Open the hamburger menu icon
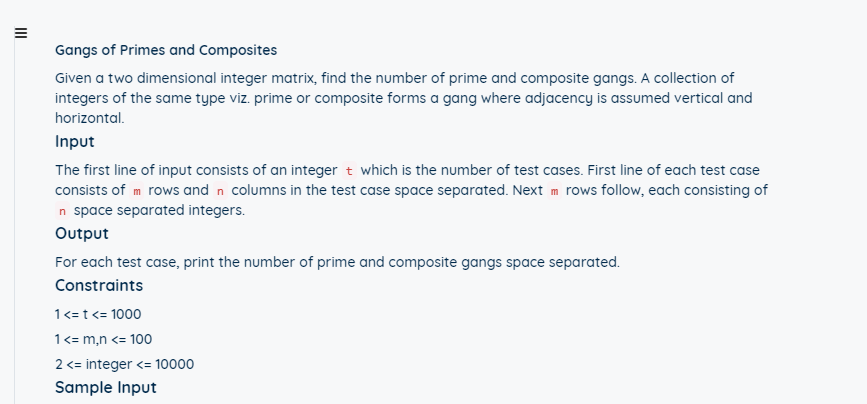This screenshot has height=404, width=867. pyautogui.click(x=19, y=31)
